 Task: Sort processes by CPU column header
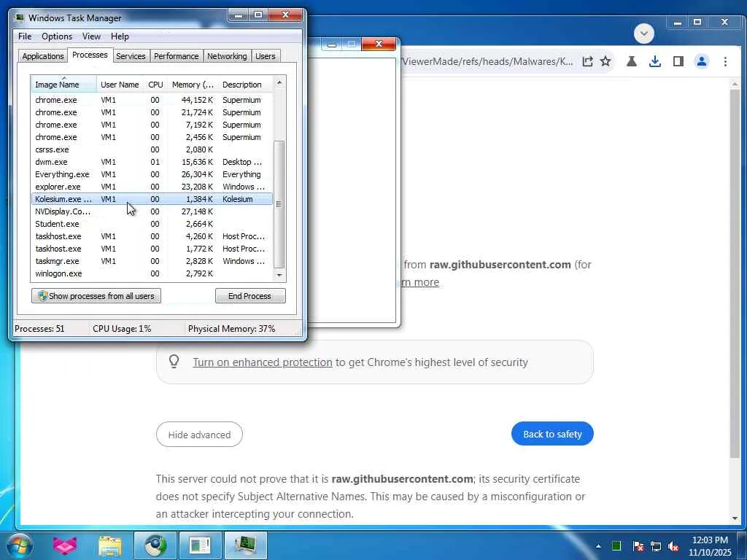[155, 85]
